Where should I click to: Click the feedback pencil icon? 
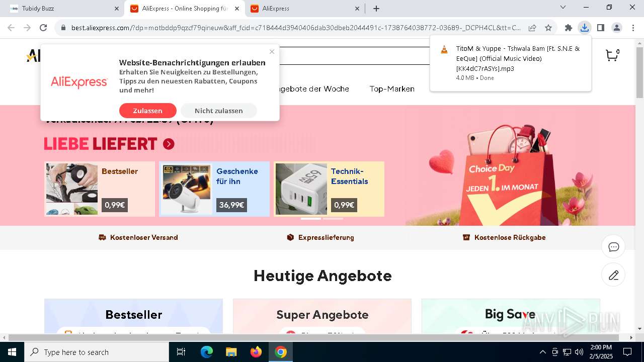click(x=613, y=275)
